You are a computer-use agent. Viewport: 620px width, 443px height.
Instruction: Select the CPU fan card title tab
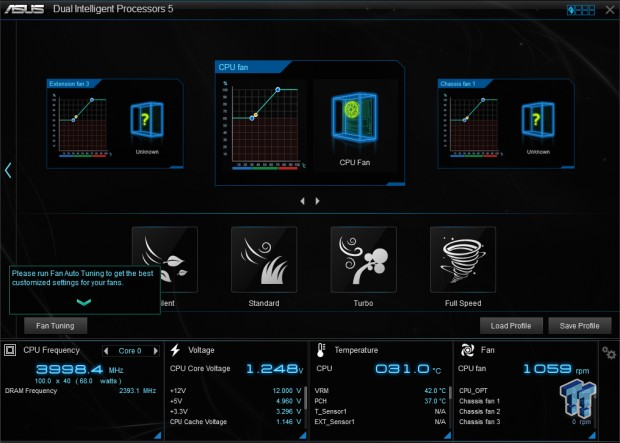[252, 67]
